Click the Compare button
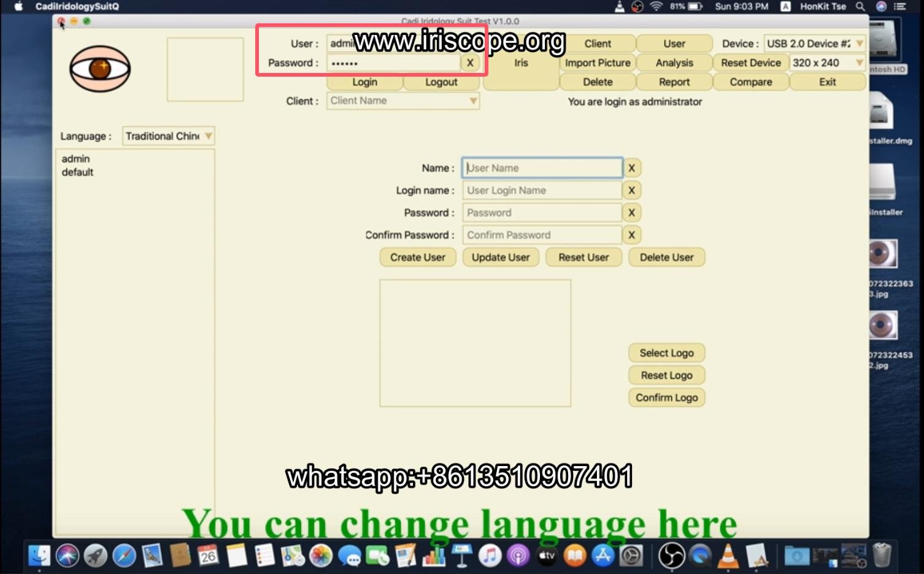The height and width of the screenshot is (574, 924). tap(751, 82)
